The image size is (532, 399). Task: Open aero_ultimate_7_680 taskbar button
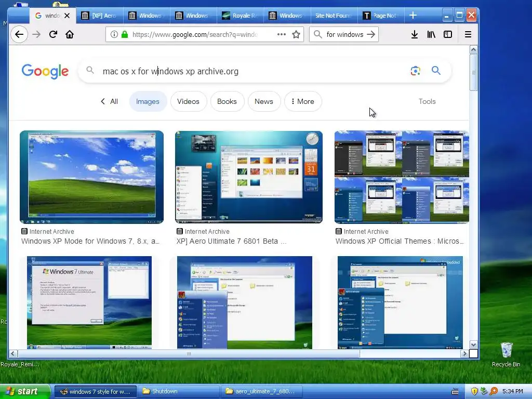tap(261, 392)
